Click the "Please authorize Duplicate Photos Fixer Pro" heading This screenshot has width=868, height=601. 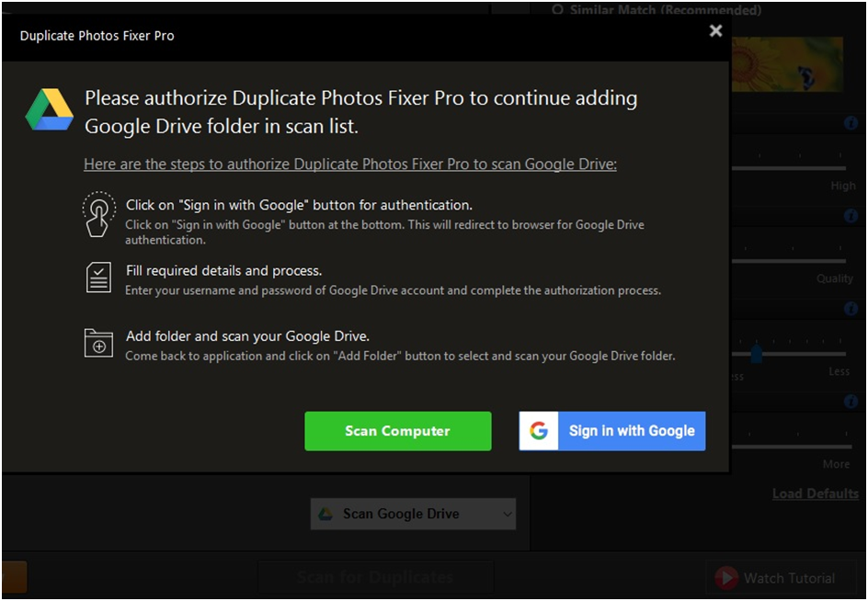pos(361,112)
